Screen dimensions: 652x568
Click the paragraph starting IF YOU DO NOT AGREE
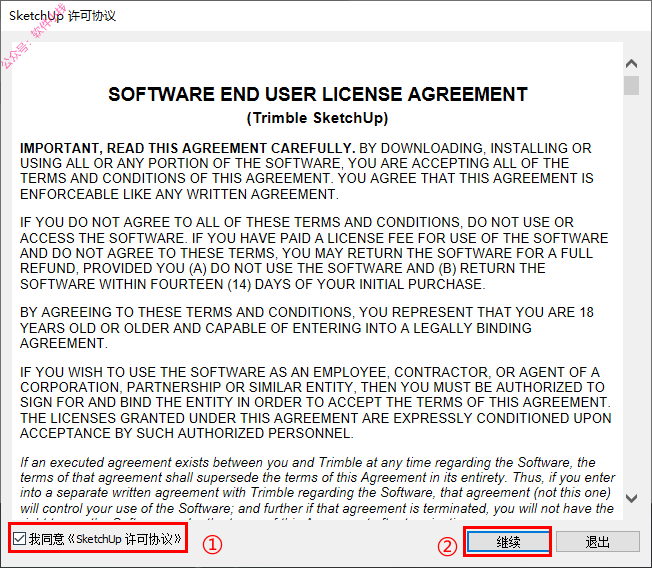tap(314, 253)
